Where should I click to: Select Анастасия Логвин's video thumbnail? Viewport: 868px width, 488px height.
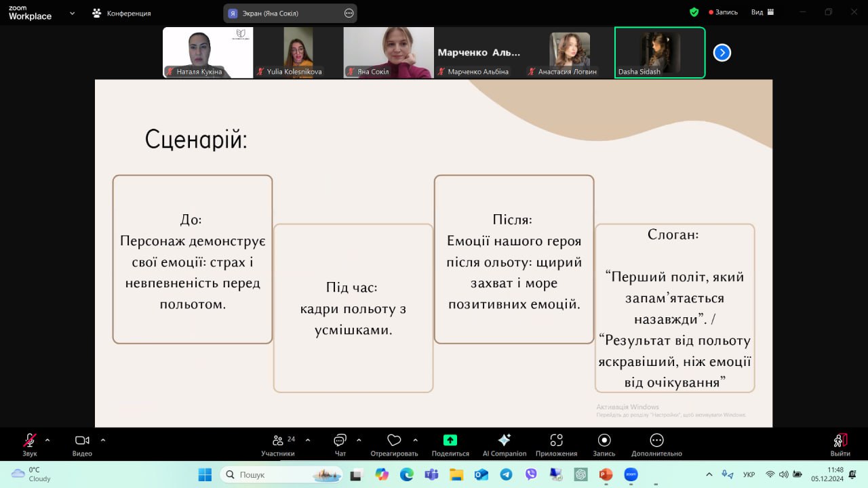(x=570, y=52)
